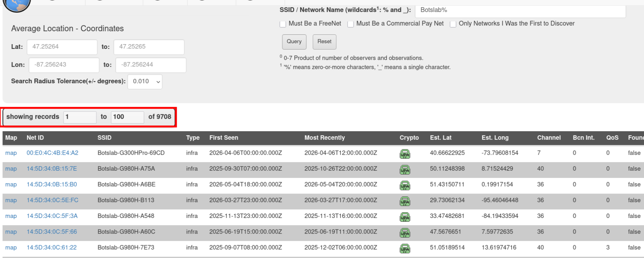Check Only Networks I Was the First to Discover
This screenshot has height=258, width=644.
point(453,24)
